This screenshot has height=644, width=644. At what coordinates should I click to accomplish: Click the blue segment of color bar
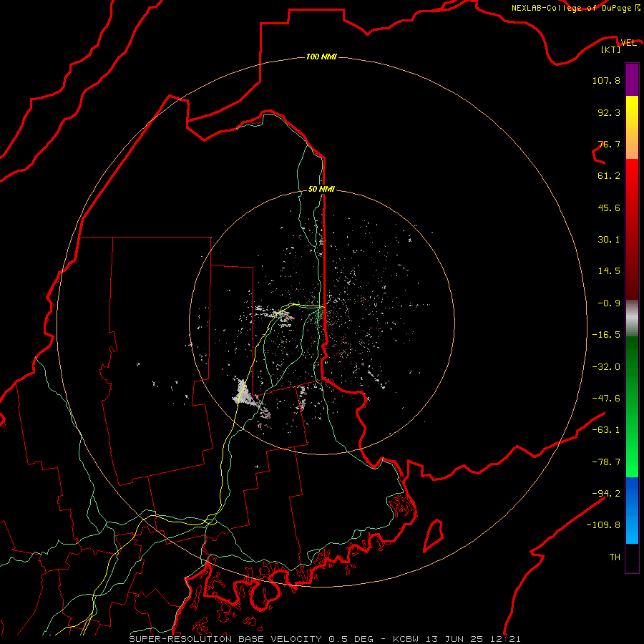point(632,510)
